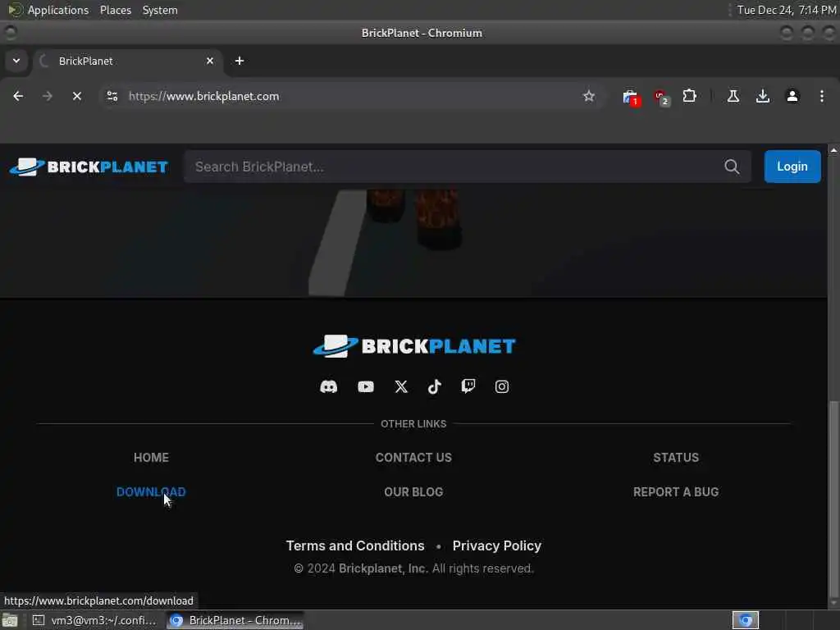This screenshot has height=630, width=840.
Task: Open the X (Twitter) icon in footer
Action: coord(400,387)
